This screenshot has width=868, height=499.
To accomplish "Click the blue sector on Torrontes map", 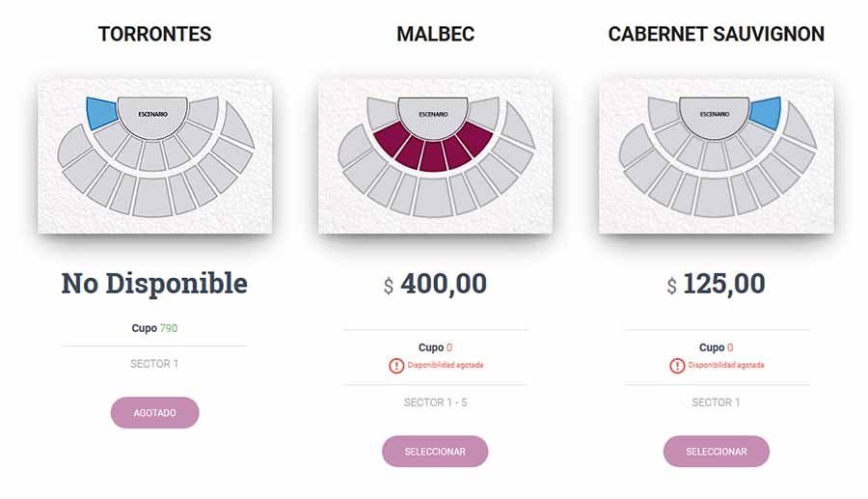I will pyautogui.click(x=100, y=113).
